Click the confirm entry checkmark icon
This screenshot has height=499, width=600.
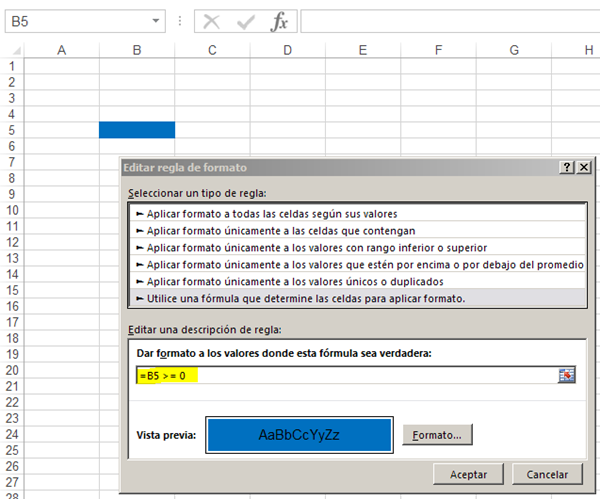click(x=246, y=22)
